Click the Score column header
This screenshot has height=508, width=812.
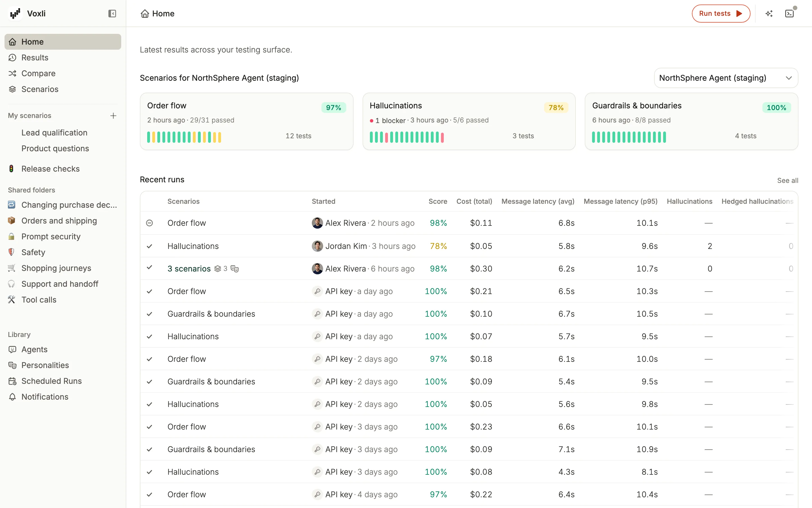438,201
